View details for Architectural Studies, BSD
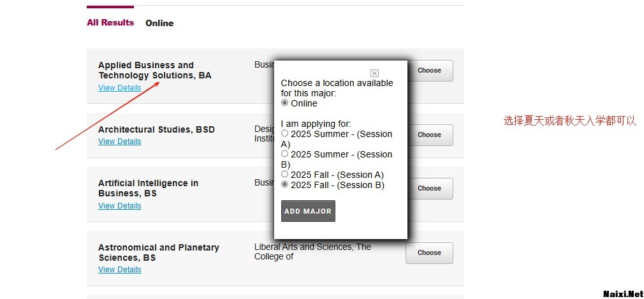The height and width of the screenshot is (299, 644). pos(120,142)
